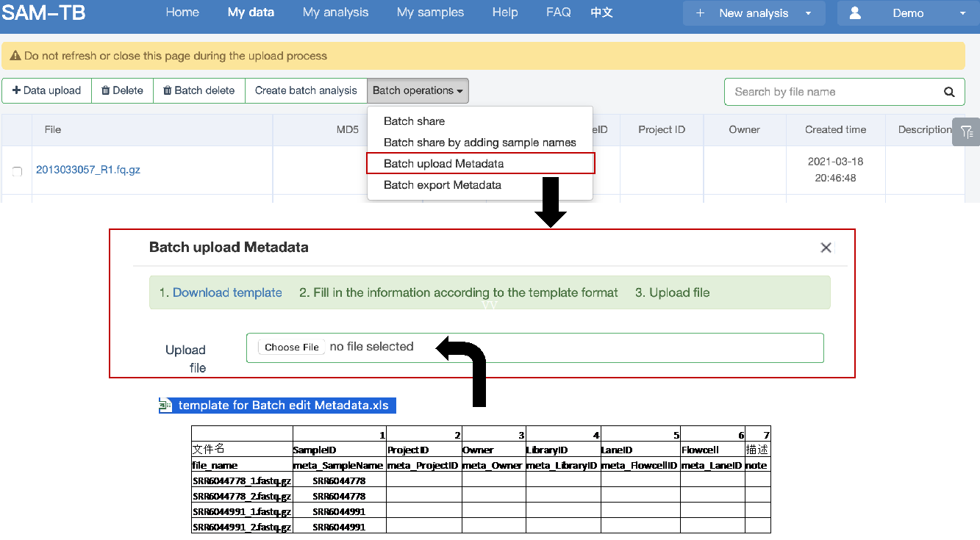980x540 pixels.
Task: Open the My data tab
Action: [x=251, y=12]
